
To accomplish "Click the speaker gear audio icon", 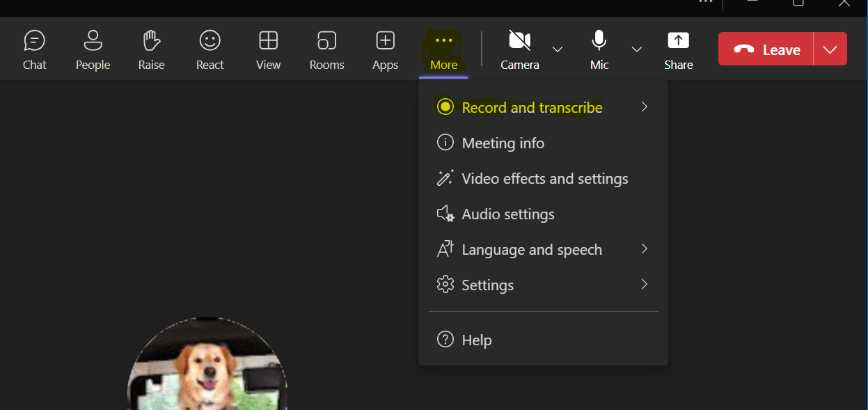I will click(x=445, y=214).
